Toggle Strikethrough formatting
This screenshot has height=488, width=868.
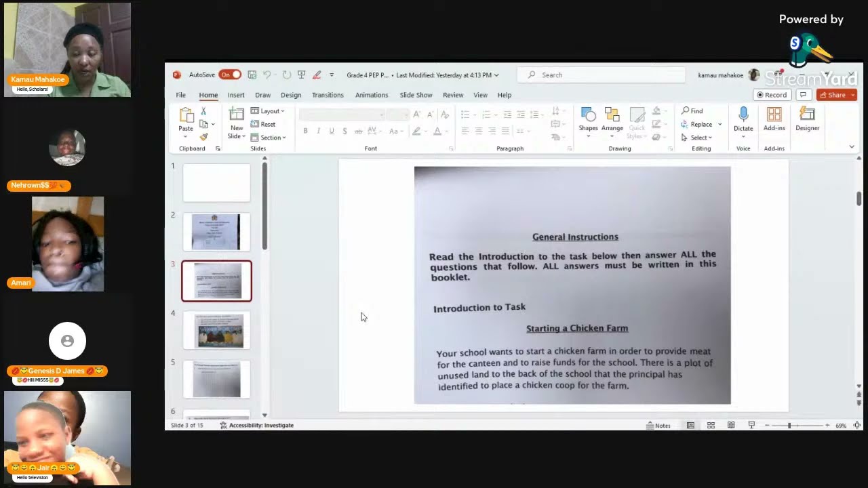tap(359, 131)
